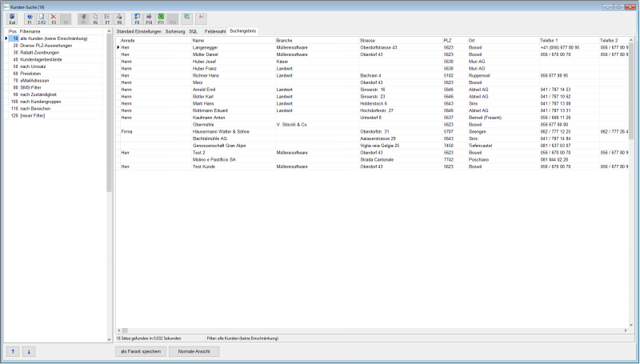Click the filter list vertical scrollbar
Screen dimensions: 640x364
(109, 186)
